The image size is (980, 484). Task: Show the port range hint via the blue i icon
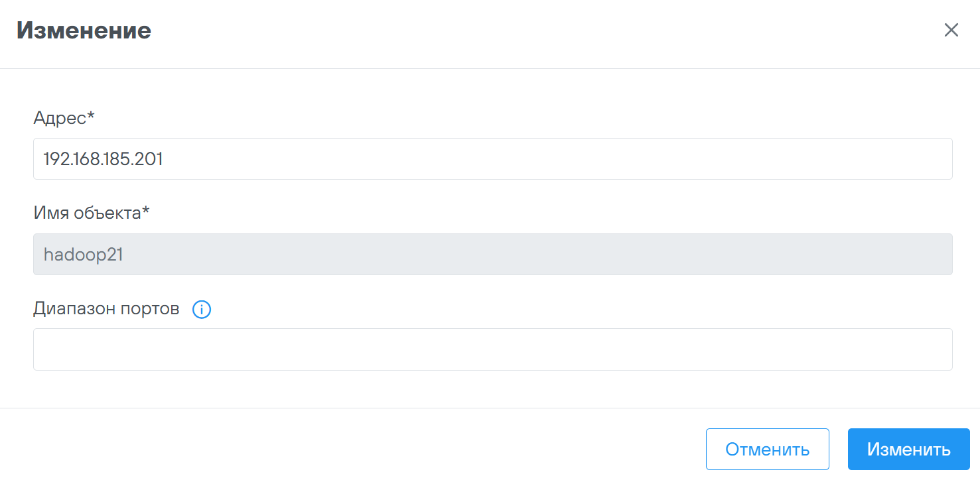[201, 310]
